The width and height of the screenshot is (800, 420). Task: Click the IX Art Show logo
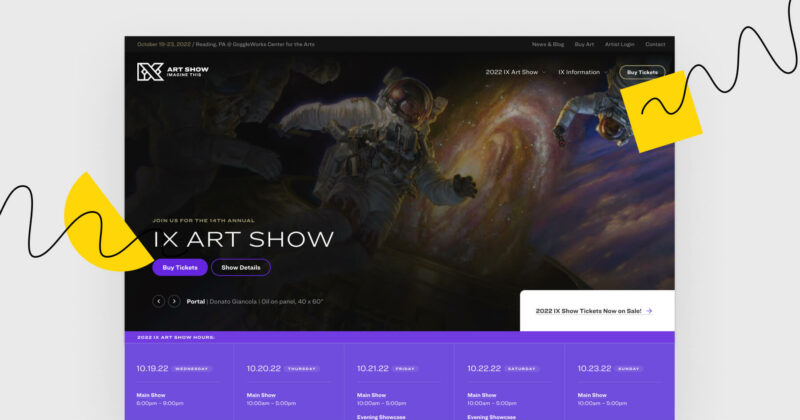click(x=172, y=72)
